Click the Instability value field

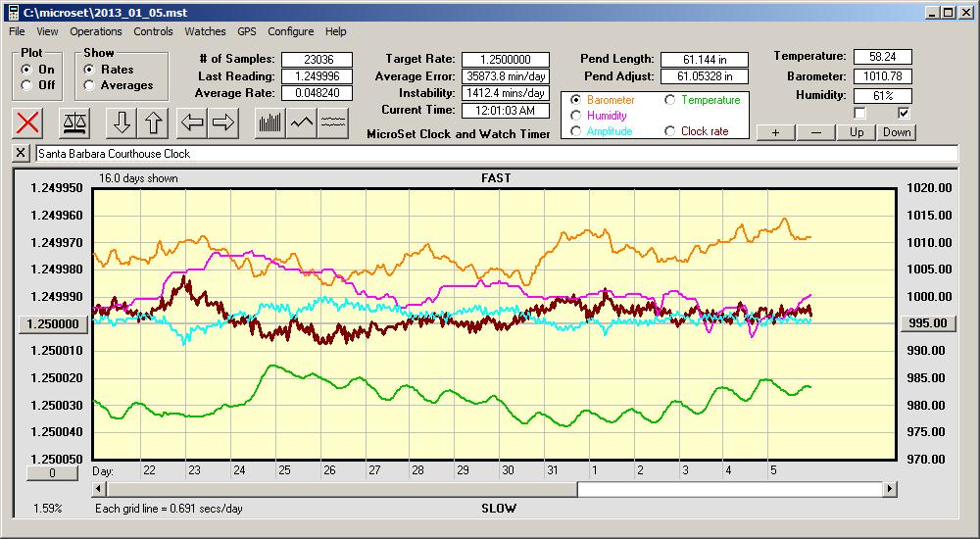click(x=506, y=93)
